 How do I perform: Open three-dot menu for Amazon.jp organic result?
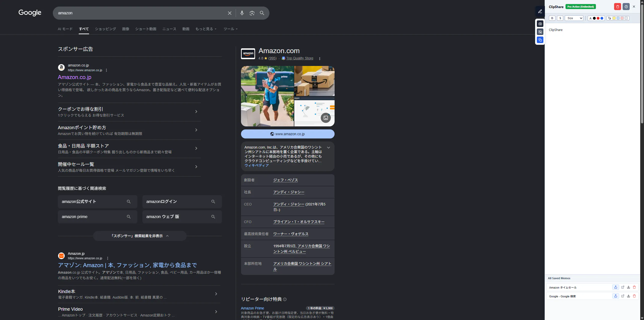coord(108,258)
